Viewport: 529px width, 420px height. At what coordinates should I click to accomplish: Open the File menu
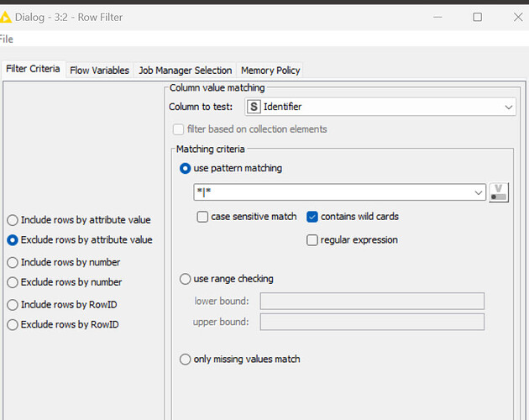tap(7, 39)
